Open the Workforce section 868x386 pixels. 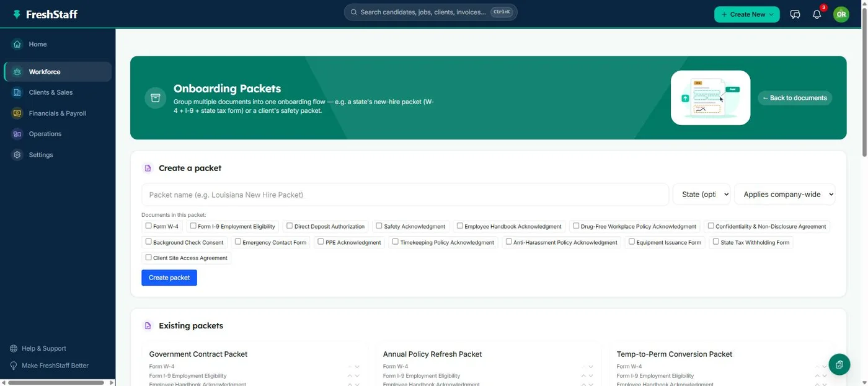click(x=58, y=72)
